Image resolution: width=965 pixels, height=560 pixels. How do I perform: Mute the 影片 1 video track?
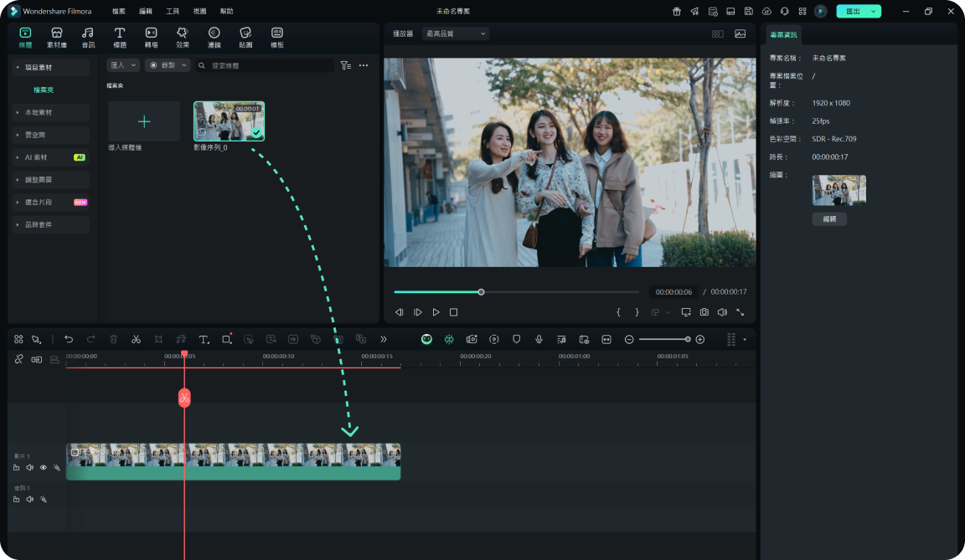pos(29,468)
